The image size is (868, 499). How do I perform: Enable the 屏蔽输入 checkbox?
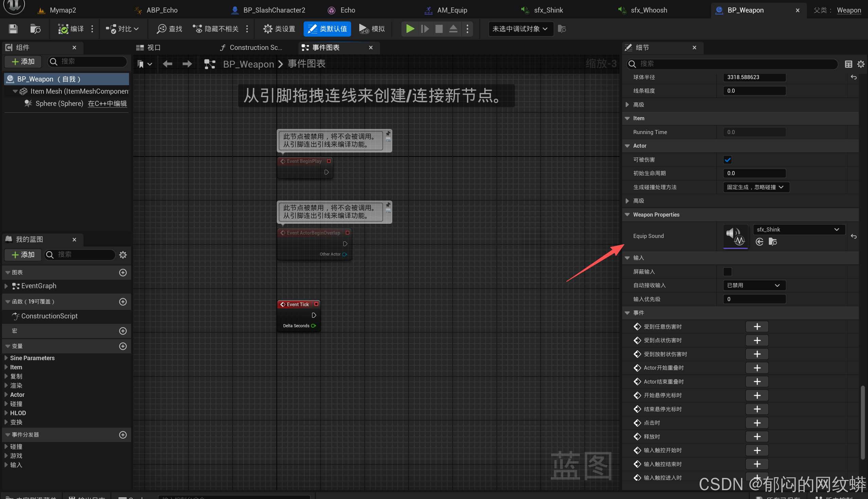(x=727, y=272)
